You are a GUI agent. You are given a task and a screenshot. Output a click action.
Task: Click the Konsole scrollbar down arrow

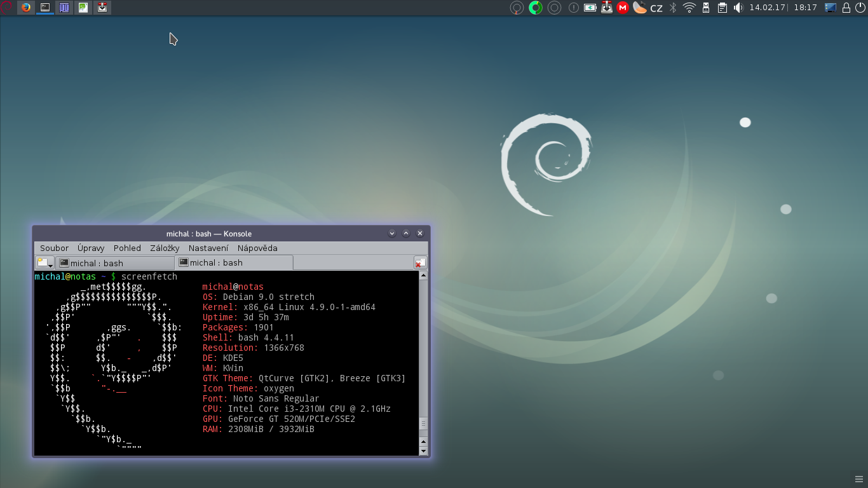(x=424, y=451)
